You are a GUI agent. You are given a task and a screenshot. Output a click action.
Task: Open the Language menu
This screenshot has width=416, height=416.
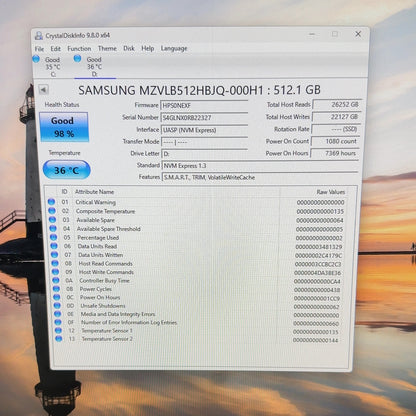[174, 49]
